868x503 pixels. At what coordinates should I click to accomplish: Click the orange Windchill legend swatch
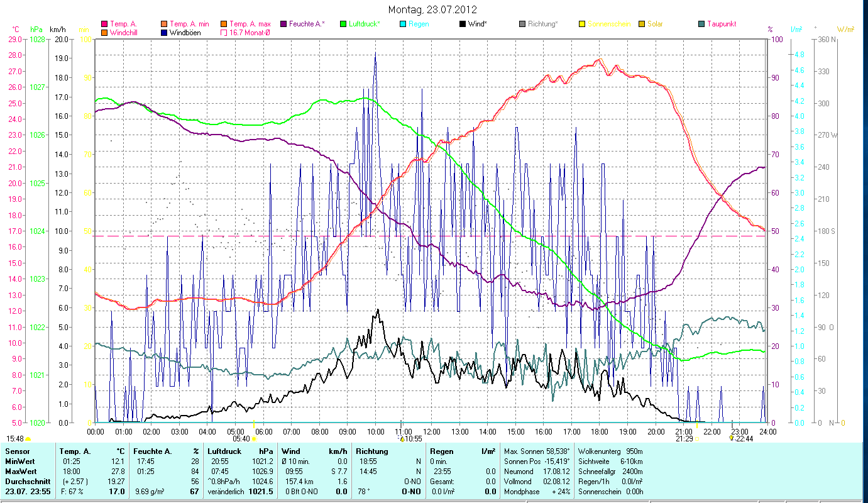pyautogui.click(x=104, y=32)
